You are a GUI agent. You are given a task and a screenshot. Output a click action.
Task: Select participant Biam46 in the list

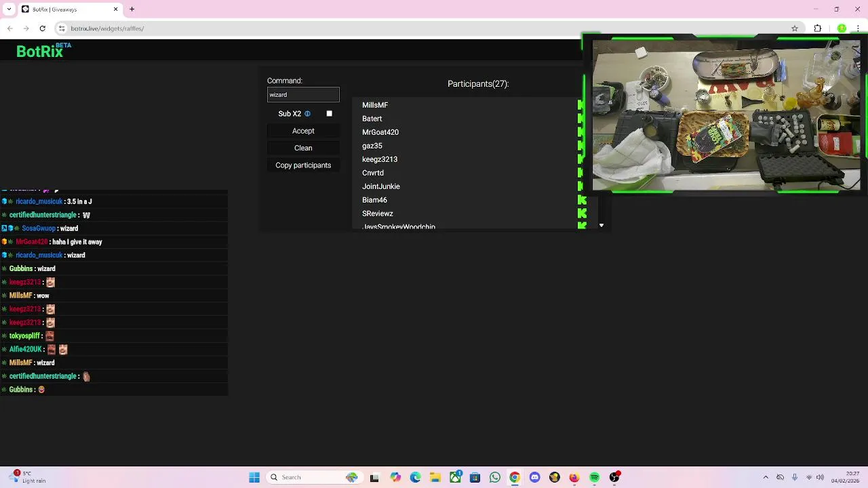pos(374,200)
